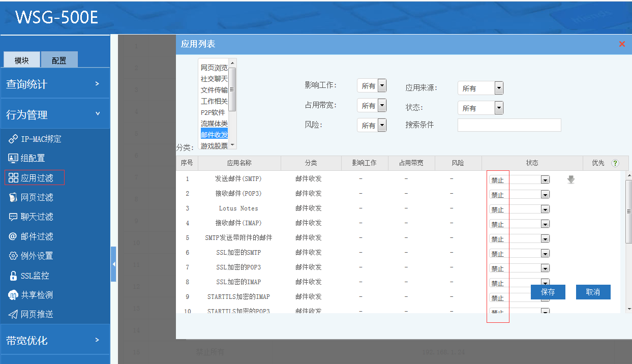Click the IP-MAC绑定 link icon
Screen dimensions: 632x364
pos(13,139)
